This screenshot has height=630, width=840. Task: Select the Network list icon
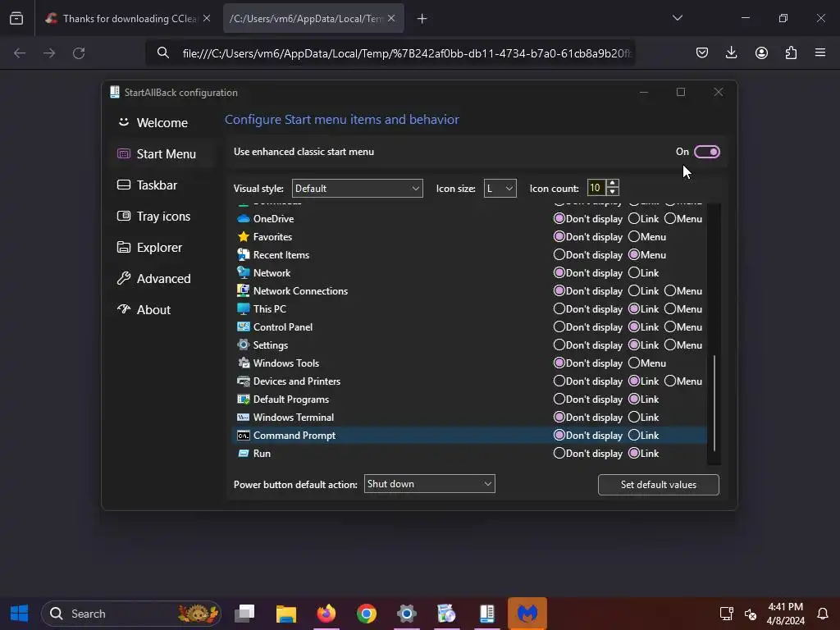[243, 272]
